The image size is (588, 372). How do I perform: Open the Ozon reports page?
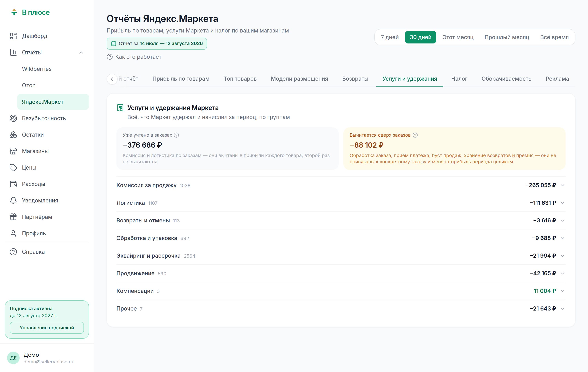tap(53, 85)
